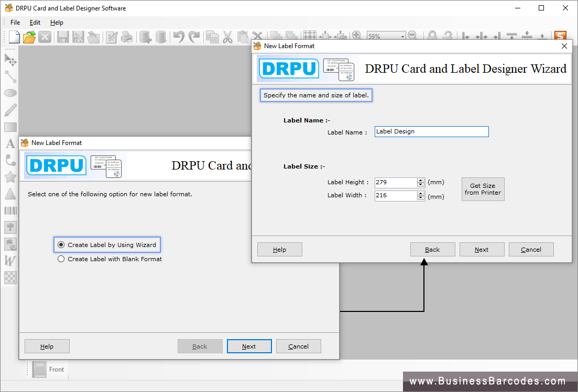Click the align right edges icon
The image size is (578, 392).
coord(497,36)
